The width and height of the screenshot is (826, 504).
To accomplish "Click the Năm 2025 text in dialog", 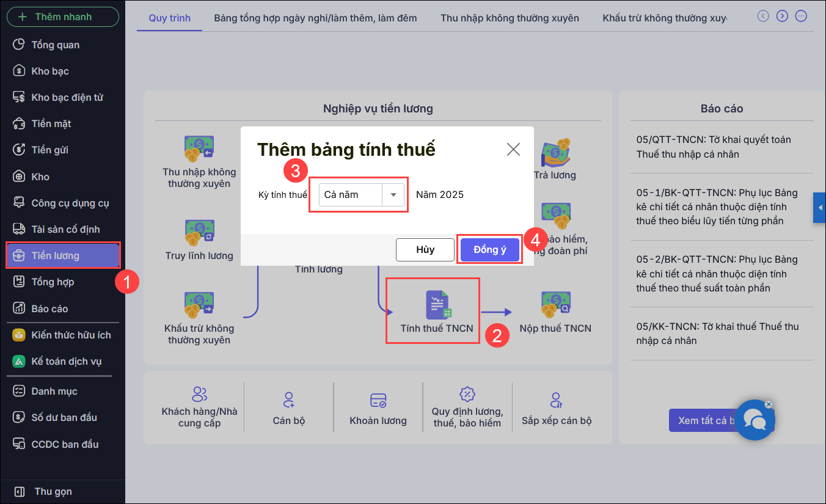I will point(440,195).
